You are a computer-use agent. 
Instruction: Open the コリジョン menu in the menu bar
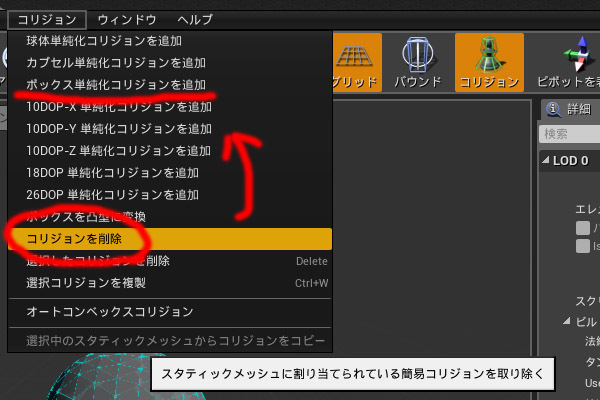pyautogui.click(x=47, y=20)
